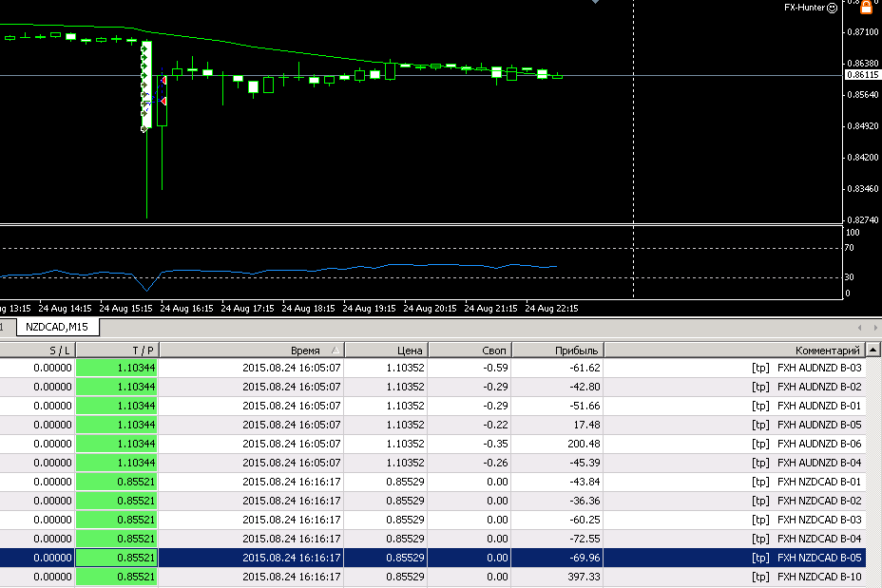Click the FX-Hunter smiley face icon
Viewport: 882px width, 588px height.
[832, 8]
